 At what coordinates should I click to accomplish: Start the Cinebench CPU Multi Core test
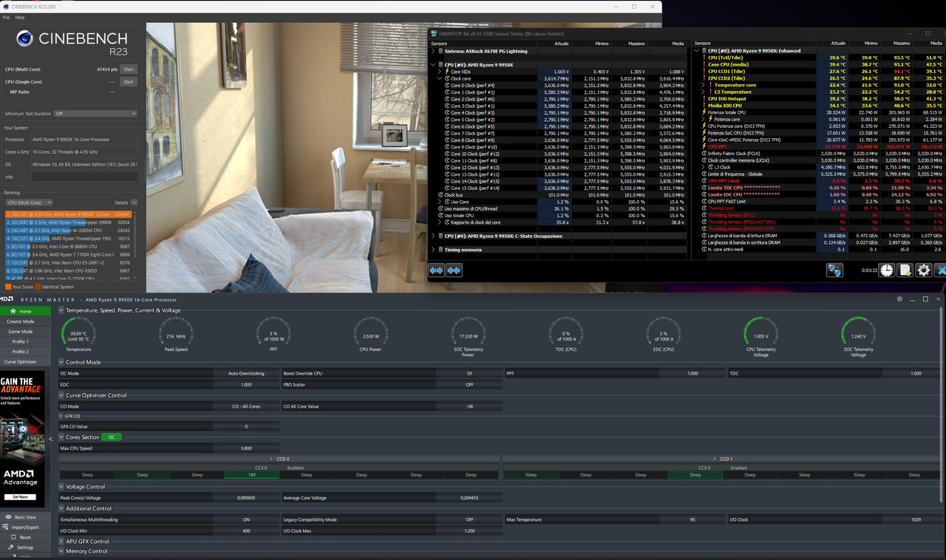tap(129, 69)
